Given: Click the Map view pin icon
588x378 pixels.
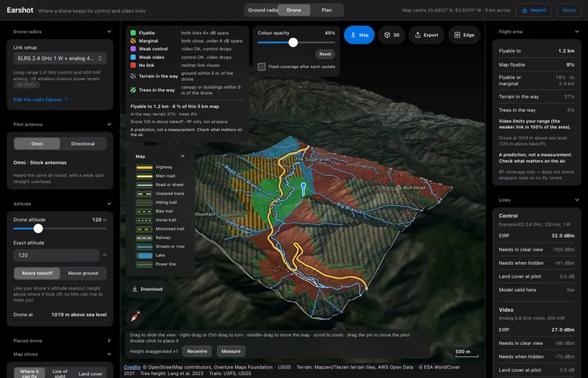Looking at the screenshot, I should [353, 35].
